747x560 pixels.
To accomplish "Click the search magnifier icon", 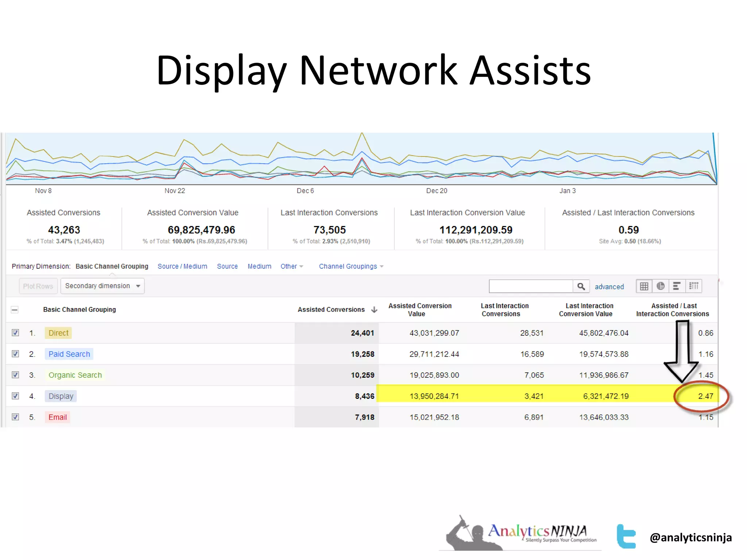I will pyautogui.click(x=581, y=287).
